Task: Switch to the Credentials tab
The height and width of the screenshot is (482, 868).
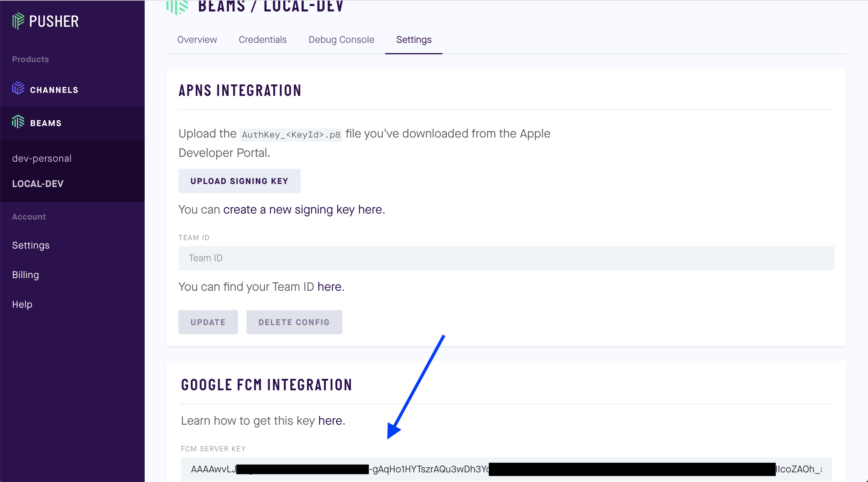Action: click(x=263, y=40)
